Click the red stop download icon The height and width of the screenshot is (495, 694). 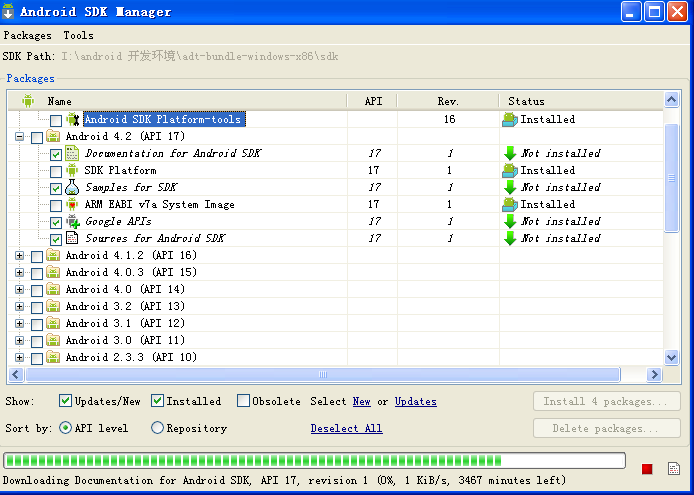coord(647,468)
